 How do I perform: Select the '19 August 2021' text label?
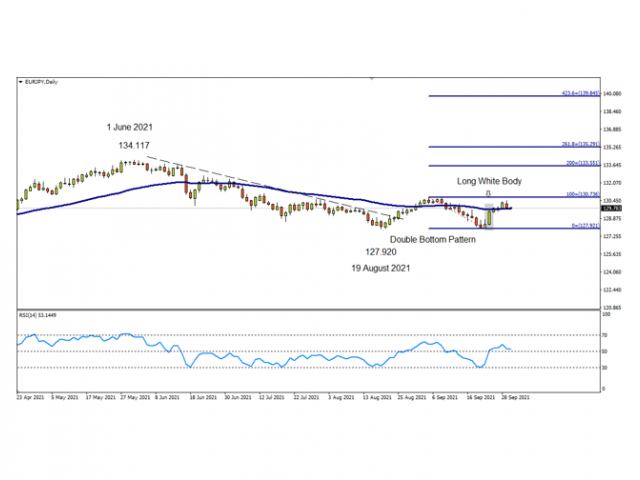click(382, 269)
